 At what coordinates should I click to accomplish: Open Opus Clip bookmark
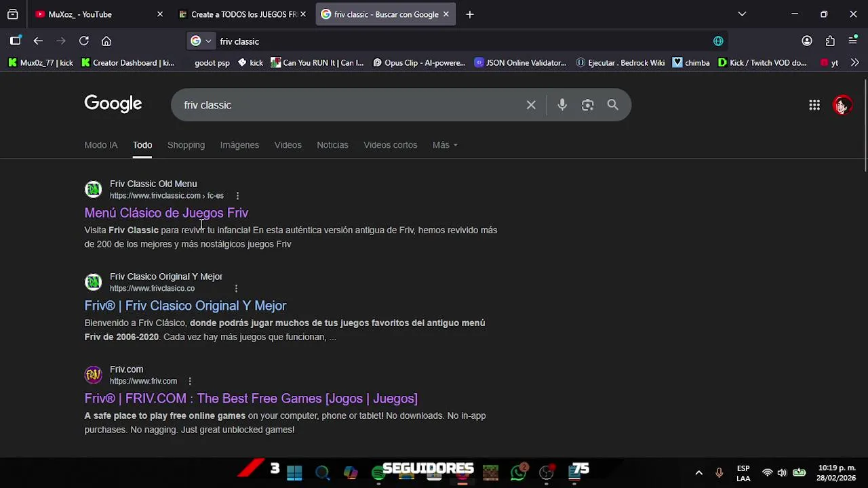coord(419,62)
